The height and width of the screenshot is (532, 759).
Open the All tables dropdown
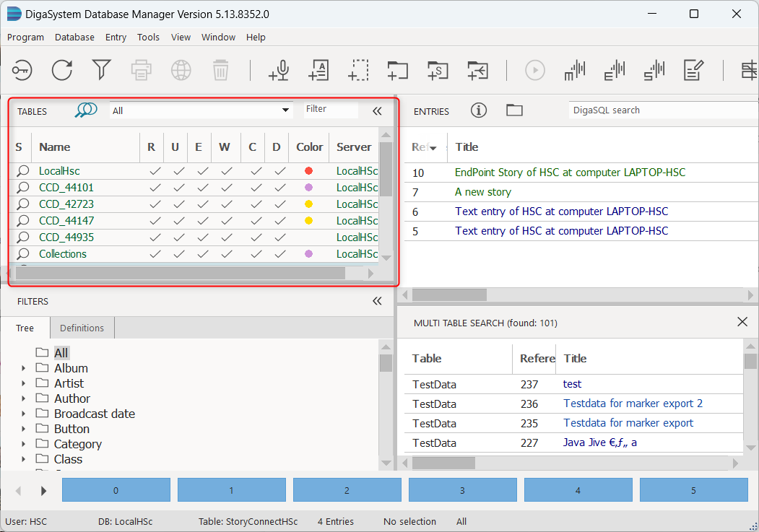[285, 110]
